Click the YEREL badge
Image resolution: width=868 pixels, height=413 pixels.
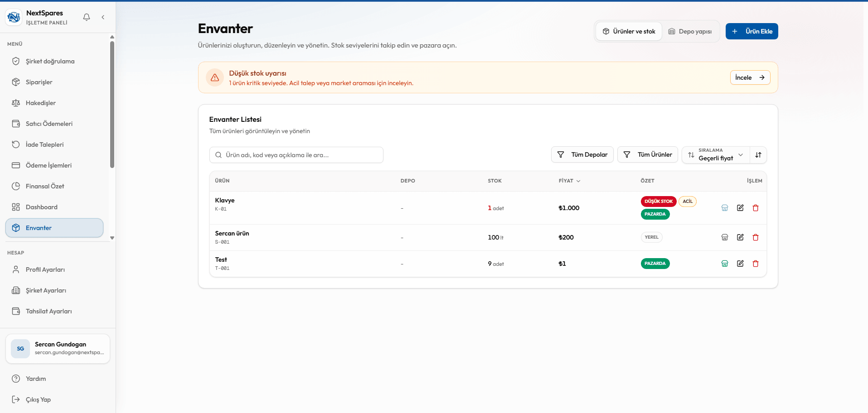(651, 237)
